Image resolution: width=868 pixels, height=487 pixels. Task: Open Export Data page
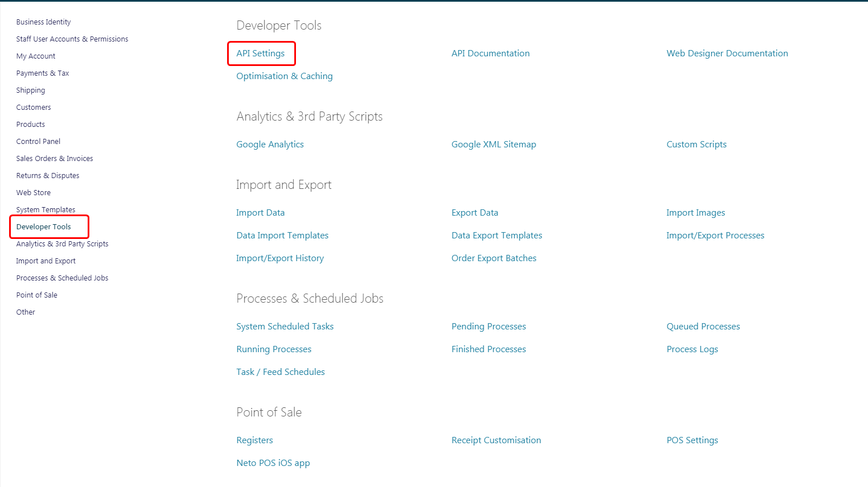[475, 213]
